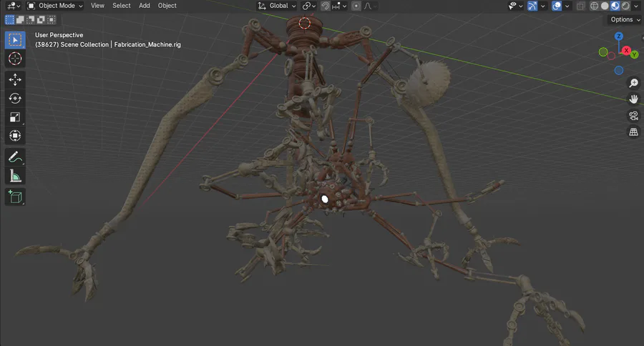
Task: Select the Transform tool
Action: [x=15, y=135]
